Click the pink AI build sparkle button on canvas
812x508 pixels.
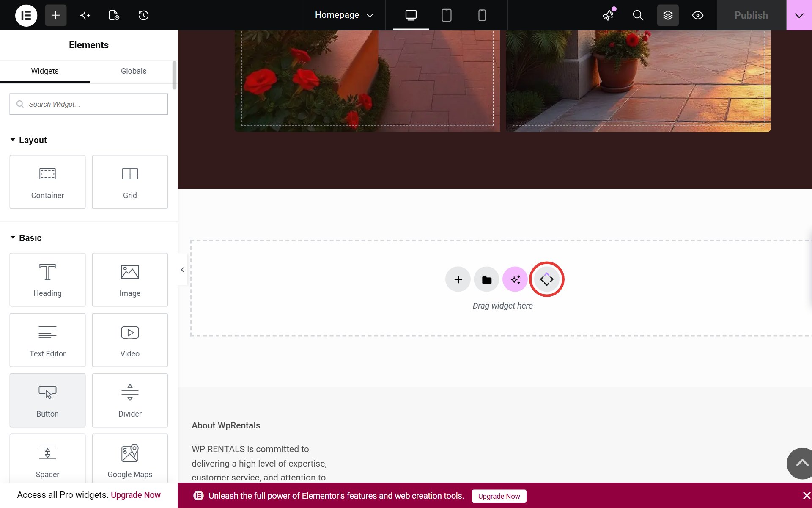[515, 279]
